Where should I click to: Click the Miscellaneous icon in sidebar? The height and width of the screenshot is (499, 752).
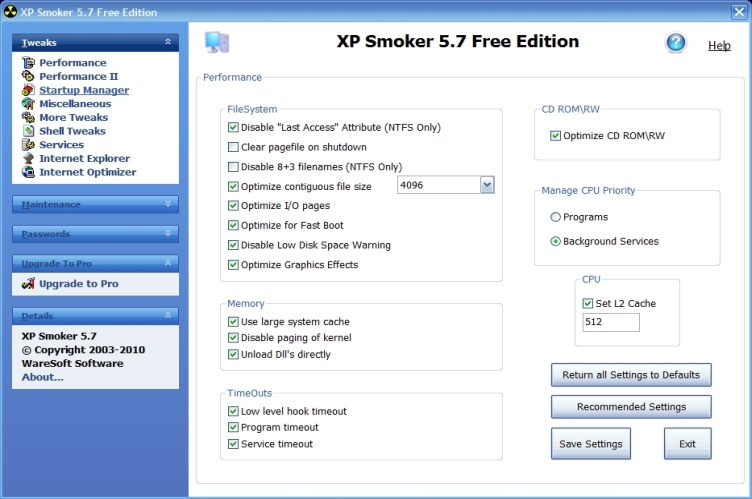(28, 104)
